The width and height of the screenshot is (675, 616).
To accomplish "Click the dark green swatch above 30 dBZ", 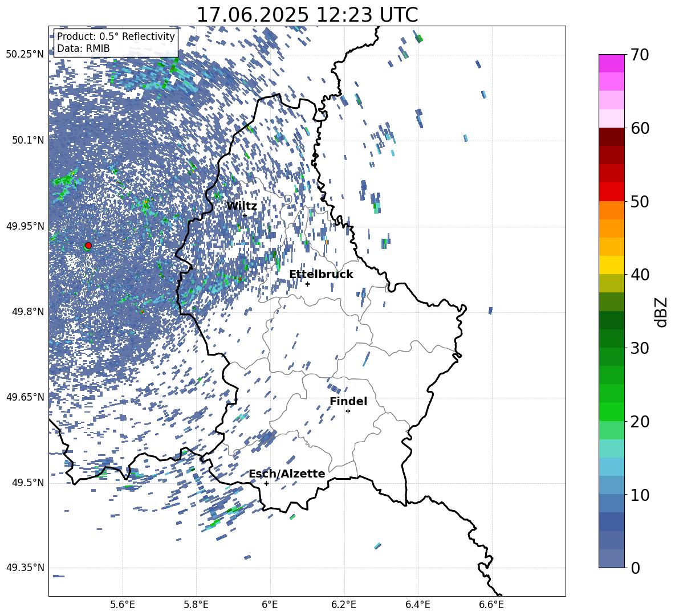I will point(612,338).
